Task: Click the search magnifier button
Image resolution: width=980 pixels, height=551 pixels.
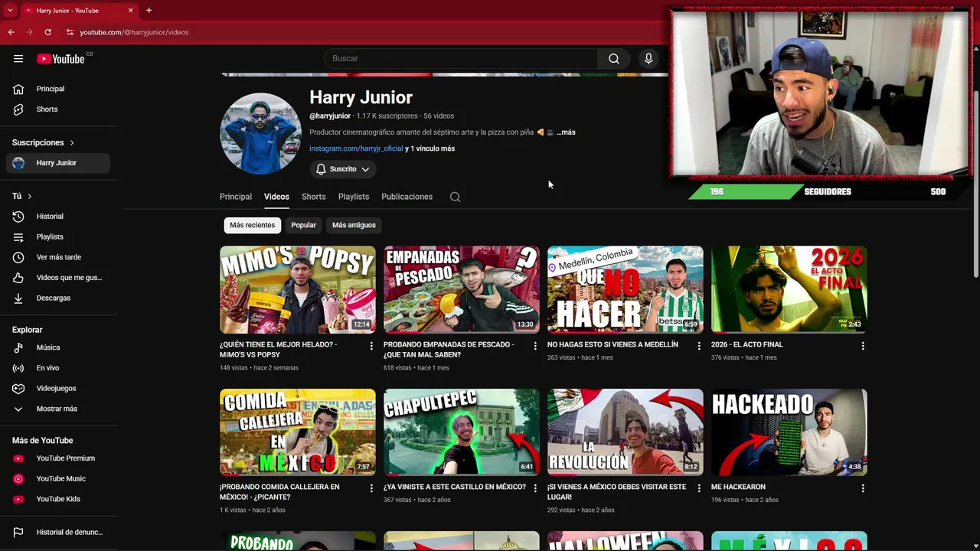Action: (x=614, y=59)
